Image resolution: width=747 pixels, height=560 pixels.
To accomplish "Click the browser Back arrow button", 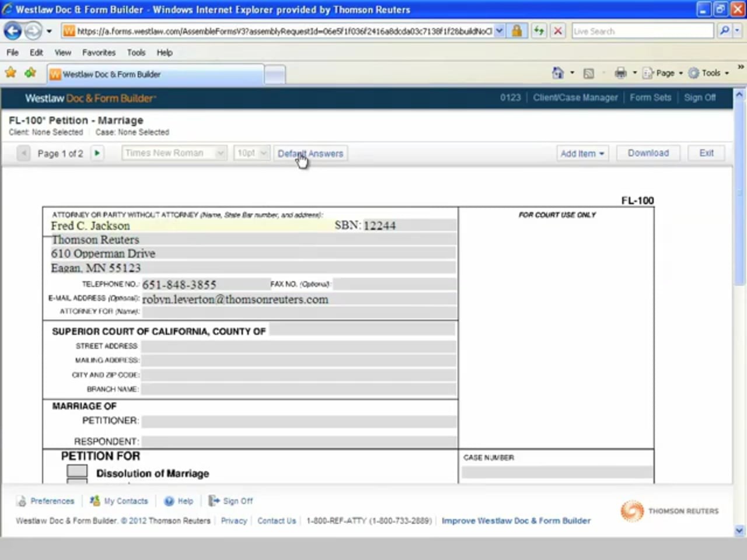I will (x=13, y=31).
